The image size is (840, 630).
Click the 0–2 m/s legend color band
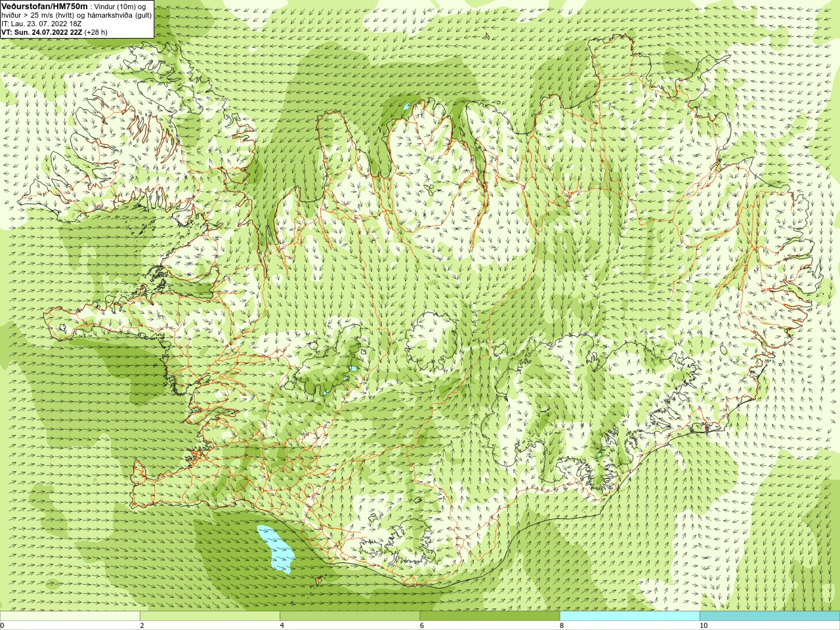click(x=70, y=616)
